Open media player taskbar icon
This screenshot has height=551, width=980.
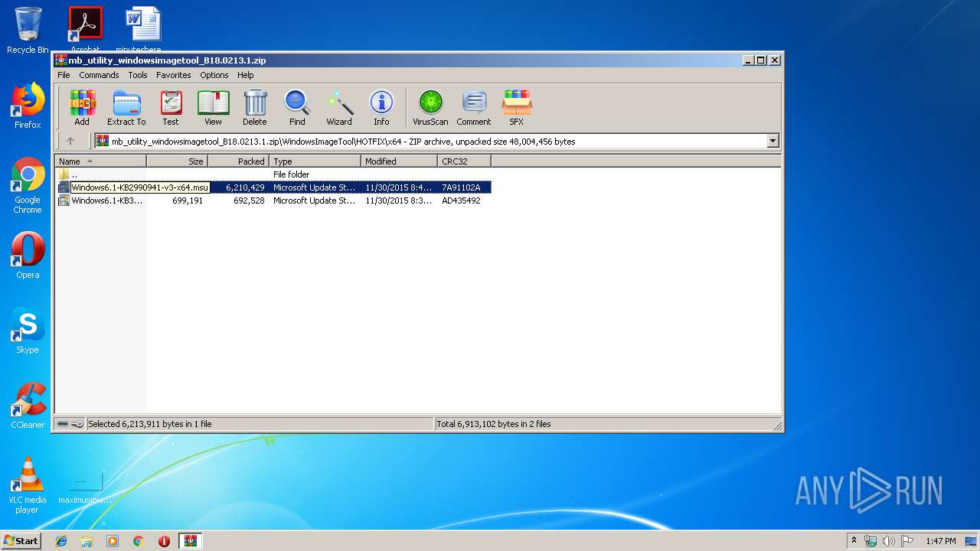click(113, 541)
